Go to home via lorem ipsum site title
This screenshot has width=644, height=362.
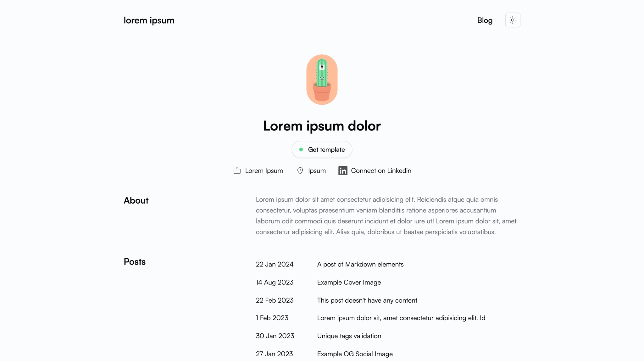point(149,20)
